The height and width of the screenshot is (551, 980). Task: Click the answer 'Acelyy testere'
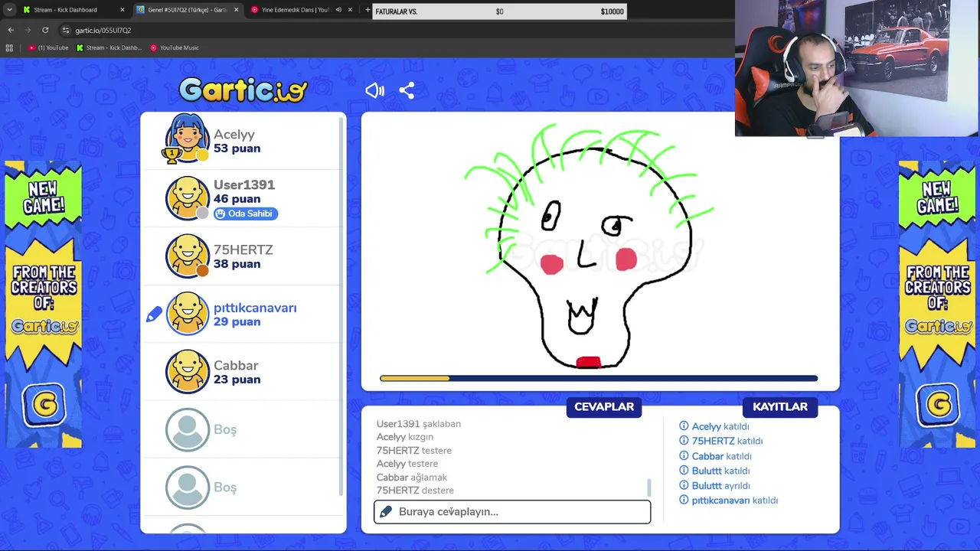(x=407, y=464)
